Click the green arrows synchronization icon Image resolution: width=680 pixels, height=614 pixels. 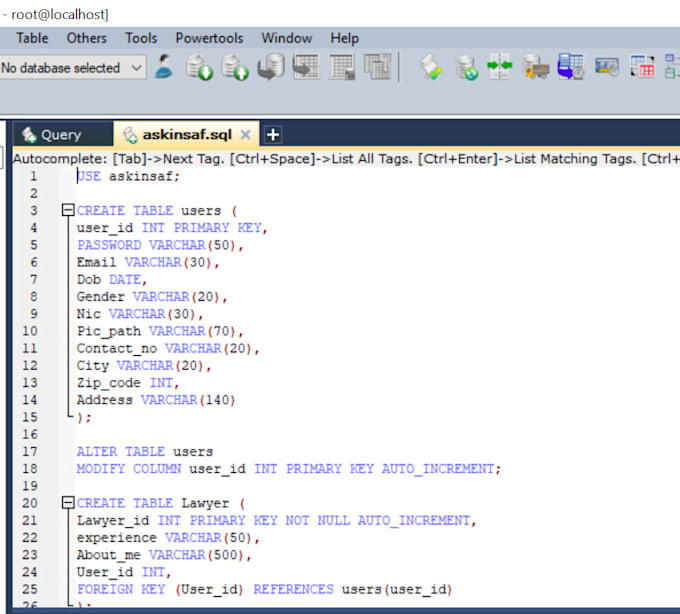click(x=500, y=68)
